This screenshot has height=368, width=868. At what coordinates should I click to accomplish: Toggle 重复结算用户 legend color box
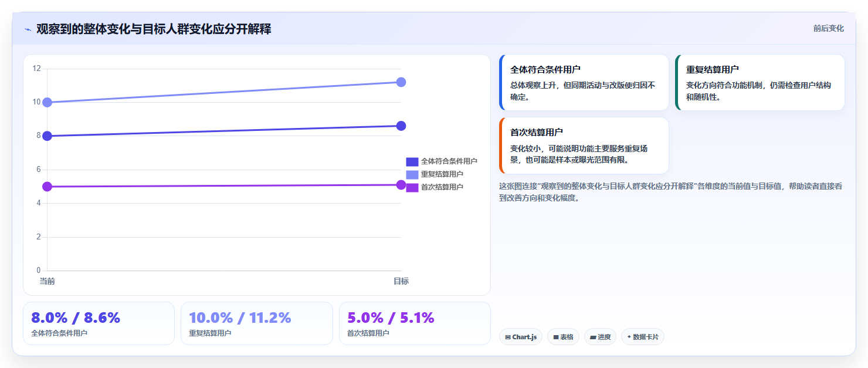click(412, 174)
